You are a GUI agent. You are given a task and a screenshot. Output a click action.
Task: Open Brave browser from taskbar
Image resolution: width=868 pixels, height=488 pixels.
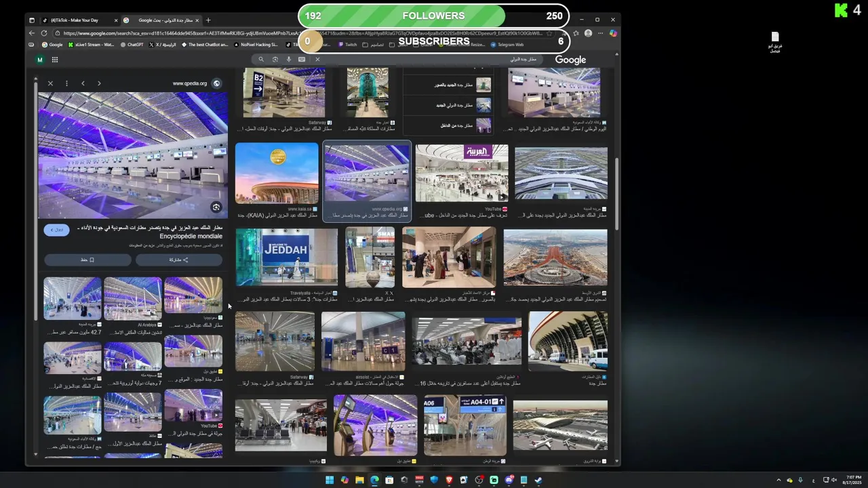(x=449, y=480)
